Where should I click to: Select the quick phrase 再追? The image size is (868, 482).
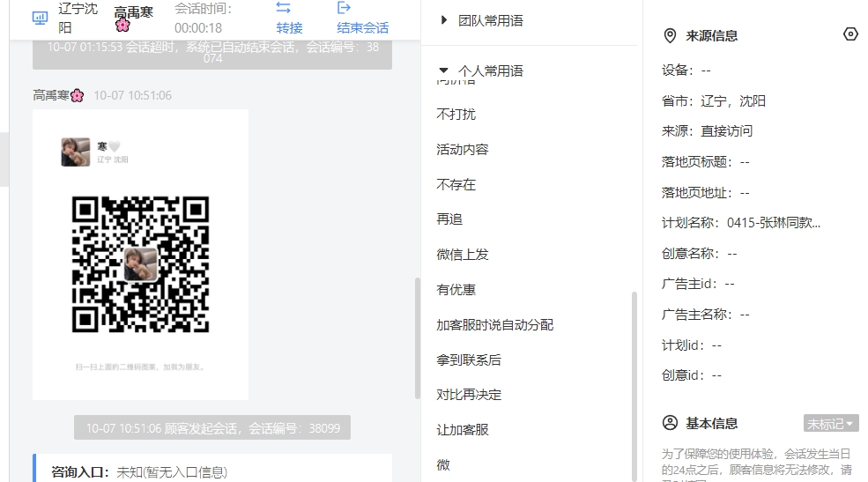(449, 219)
